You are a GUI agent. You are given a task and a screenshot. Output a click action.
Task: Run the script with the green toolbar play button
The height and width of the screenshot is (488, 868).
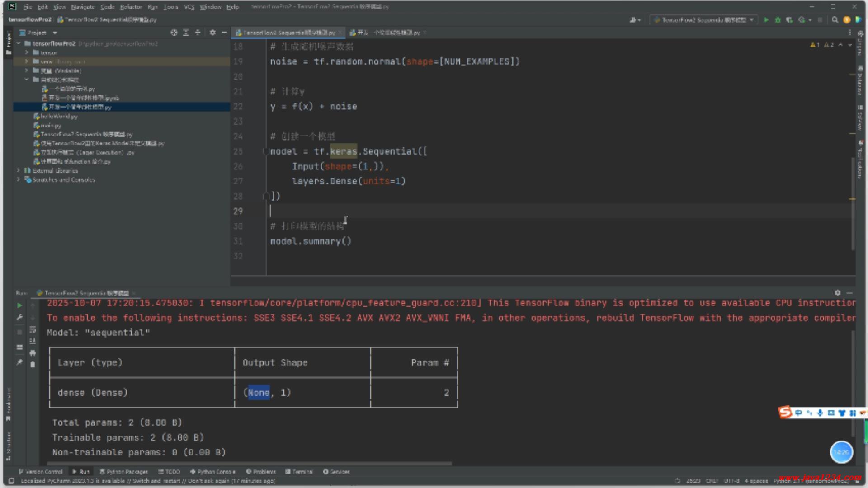tap(766, 20)
